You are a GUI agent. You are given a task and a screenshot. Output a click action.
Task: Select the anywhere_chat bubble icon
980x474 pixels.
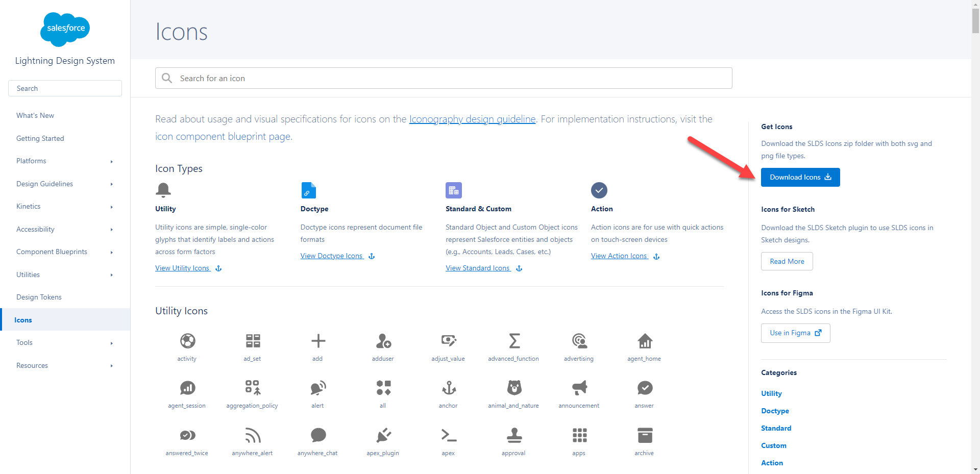tap(317, 435)
